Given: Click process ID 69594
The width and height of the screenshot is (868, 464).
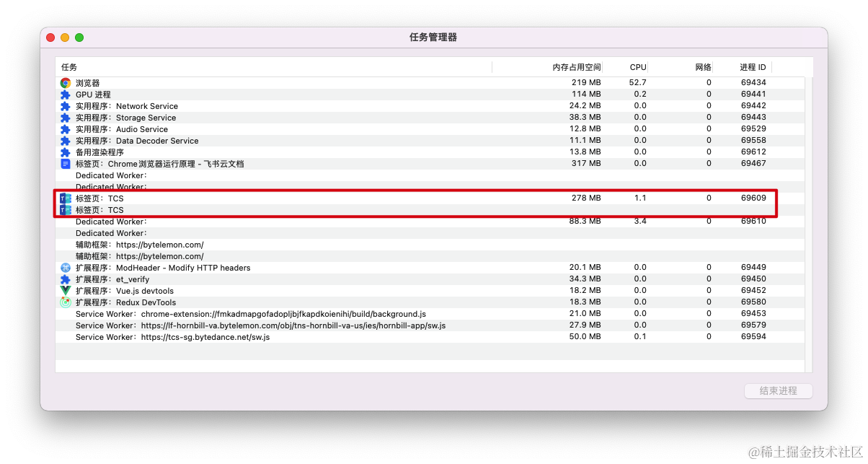Looking at the screenshot, I should tap(753, 337).
